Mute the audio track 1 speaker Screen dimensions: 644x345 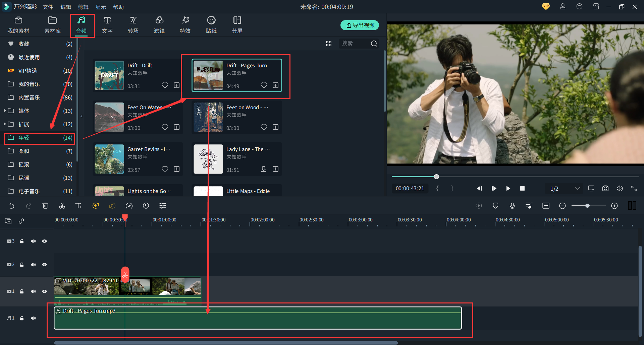(33, 318)
